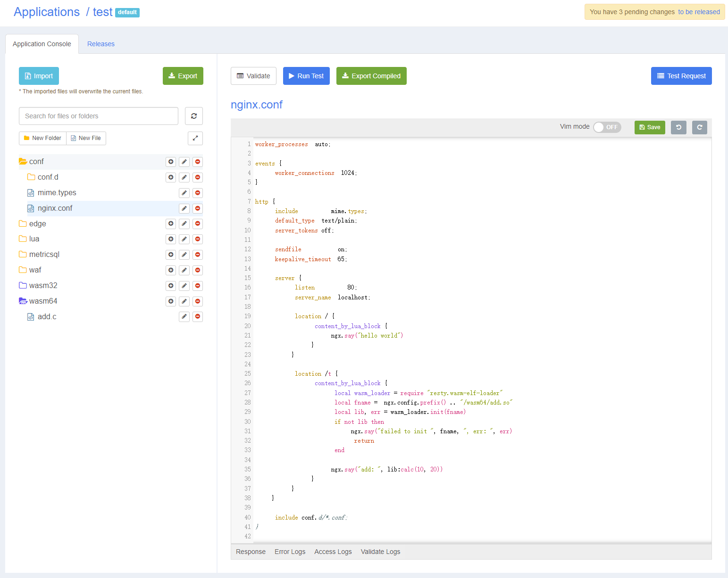Collapse the conf folder
This screenshot has width=728, height=578.
(x=23, y=162)
